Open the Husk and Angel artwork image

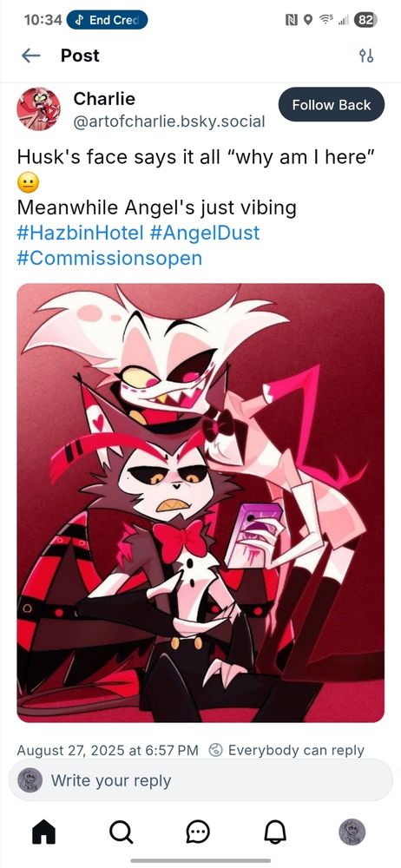pyautogui.click(x=200, y=503)
